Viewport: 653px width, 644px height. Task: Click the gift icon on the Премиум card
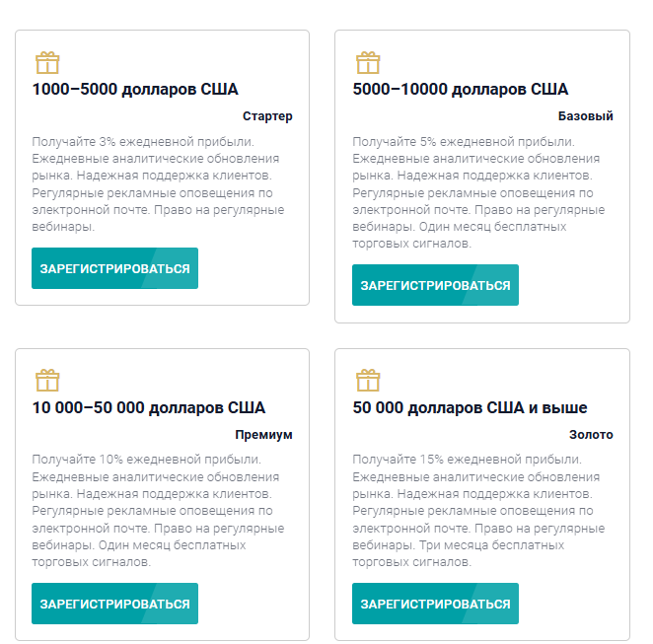[47, 381]
